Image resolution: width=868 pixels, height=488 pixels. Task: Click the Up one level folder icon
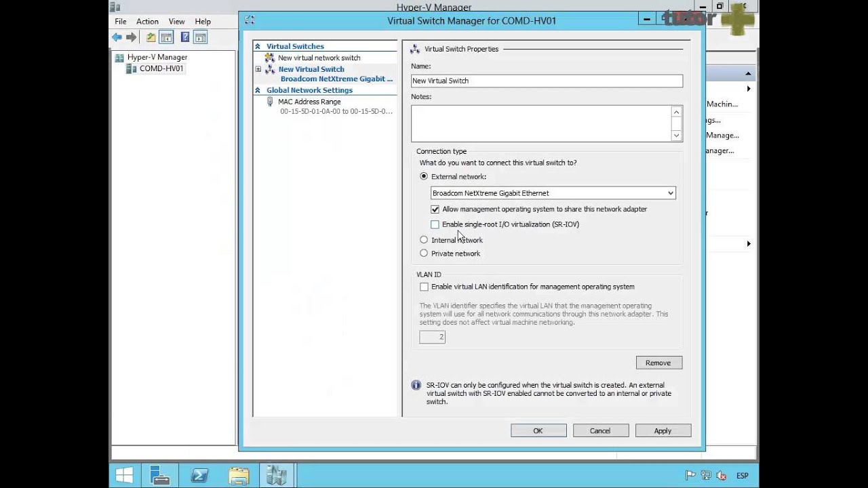(x=151, y=37)
